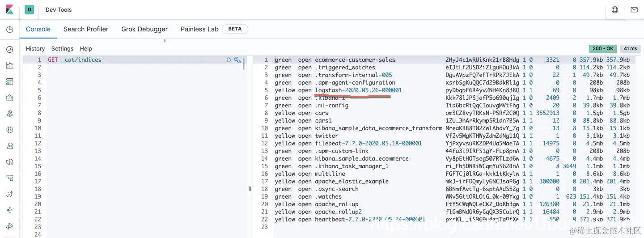644x238 pixels.
Task: Click the Dev Tools breadcrumb title
Action: pyautogui.click(x=59, y=10)
